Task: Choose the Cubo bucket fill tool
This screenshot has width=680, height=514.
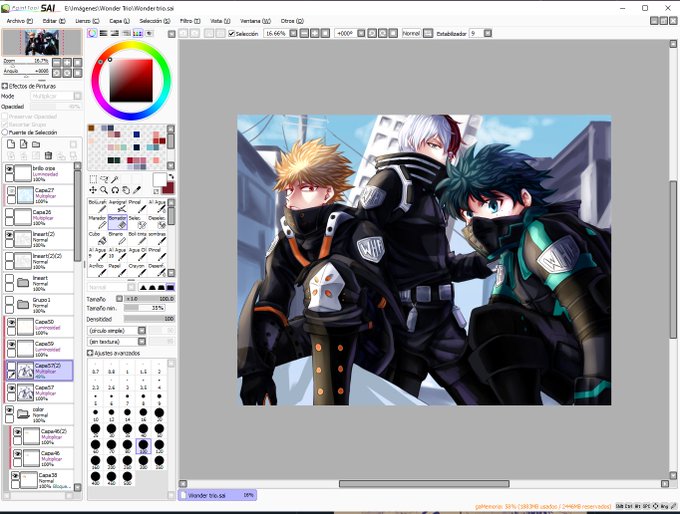Action: pyautogui.click(x=97, y=238)
